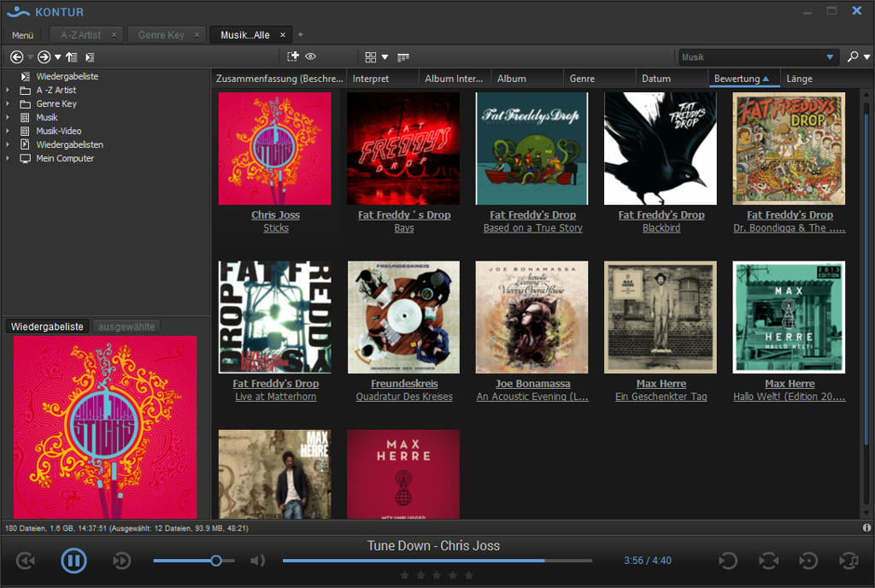
Task: Open view mode dropdown arrow
Action: [385, 57]
